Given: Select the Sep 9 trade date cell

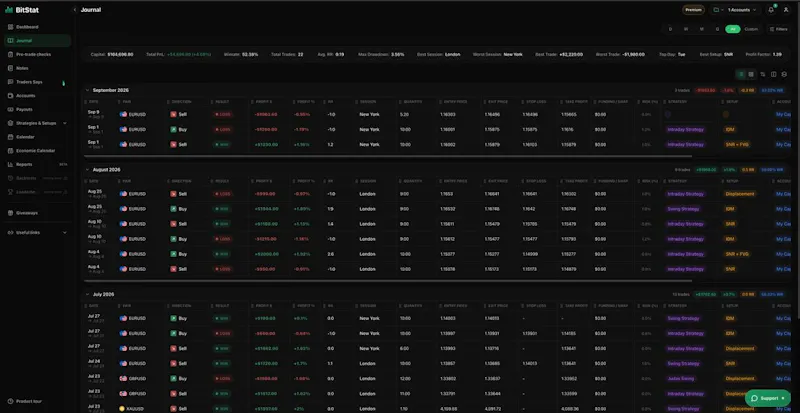Looking at the screenshot, I should click(95, 114).
